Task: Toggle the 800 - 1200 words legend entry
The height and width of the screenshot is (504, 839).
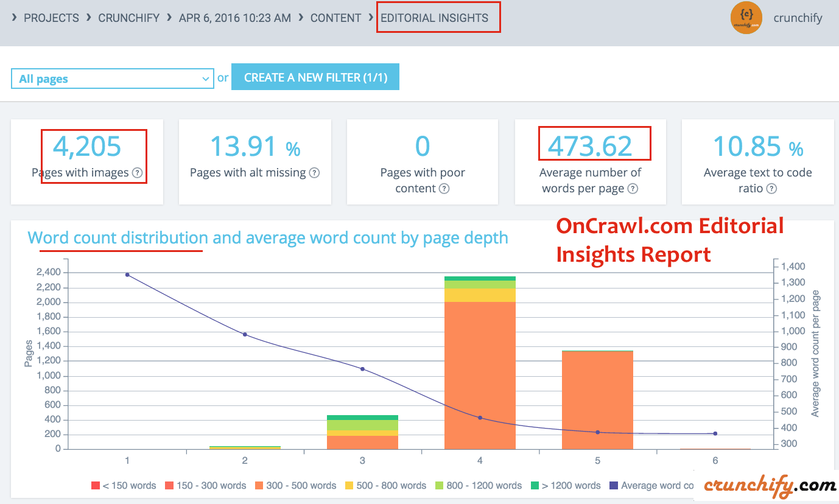Action: (479, 486)
